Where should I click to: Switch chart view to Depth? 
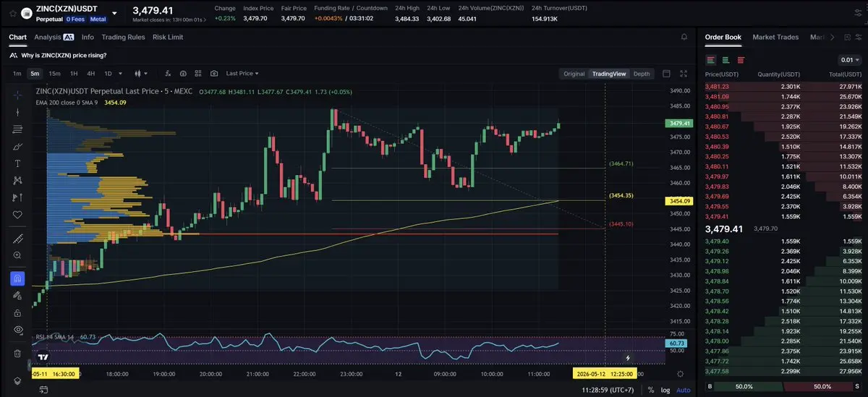(642, 74)
